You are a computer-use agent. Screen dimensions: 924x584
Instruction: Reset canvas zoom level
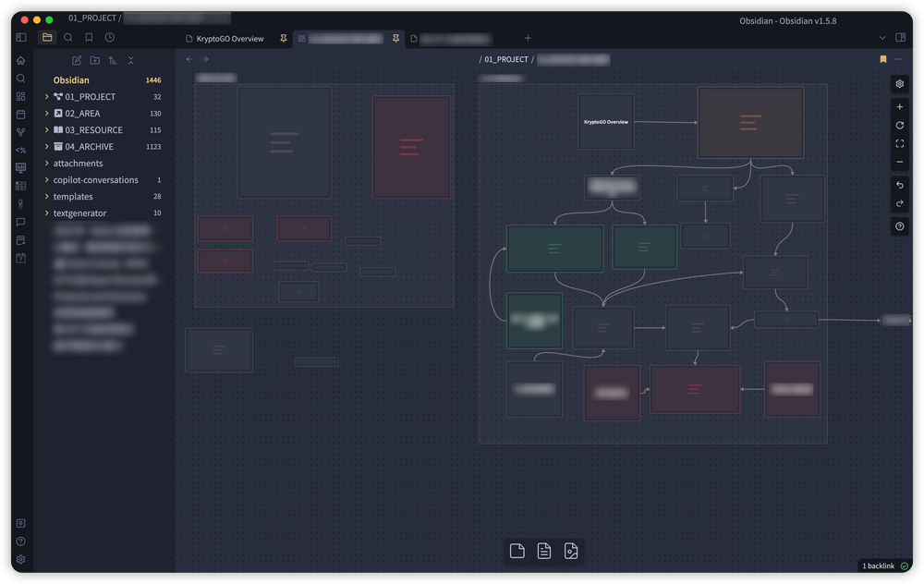click(900, 126)
